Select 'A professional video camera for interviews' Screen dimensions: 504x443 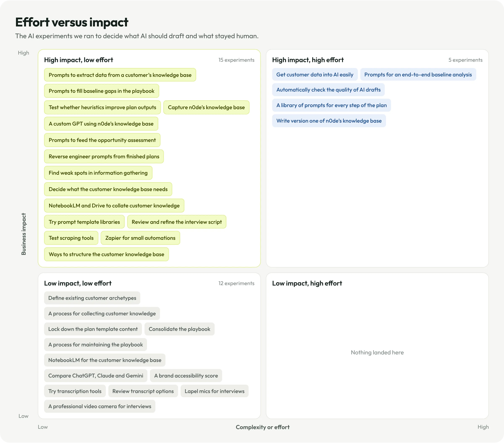tap(100, 406)
